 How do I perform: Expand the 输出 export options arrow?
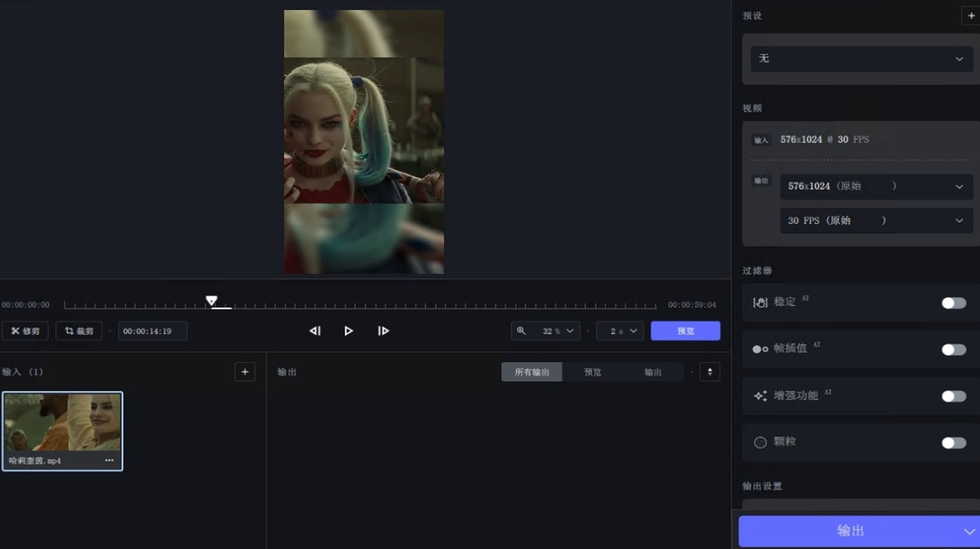pyautogui.click(x=969, y=531)
